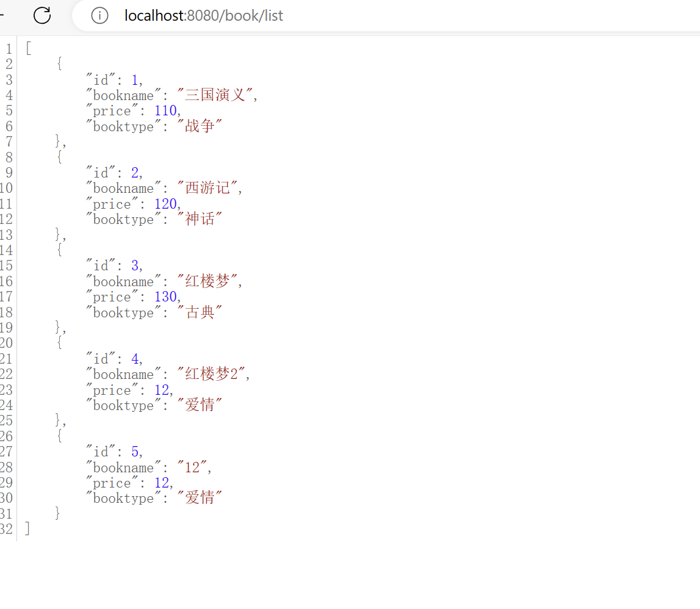The height and width of the screenshot is (609, 700).
Task: Click line number 32 in the gutter
Action: 6,528
